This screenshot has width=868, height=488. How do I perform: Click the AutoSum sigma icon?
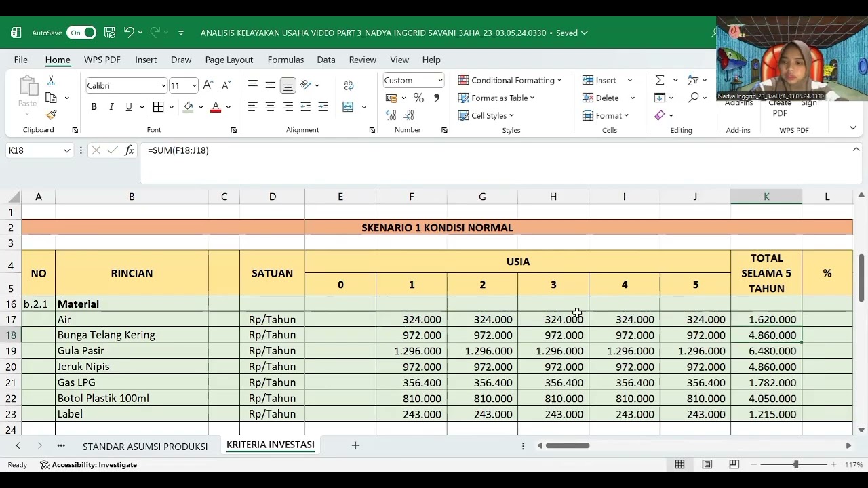(659, 80)
